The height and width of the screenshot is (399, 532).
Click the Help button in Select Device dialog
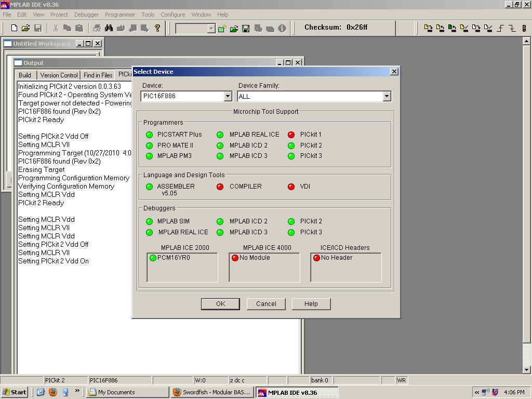point(311,304)
